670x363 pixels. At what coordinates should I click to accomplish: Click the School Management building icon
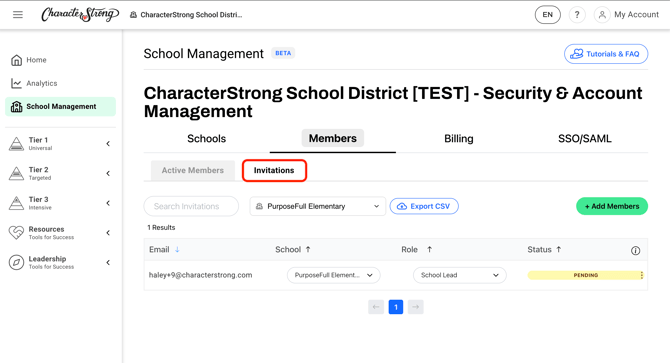click(x=16, y=106)
